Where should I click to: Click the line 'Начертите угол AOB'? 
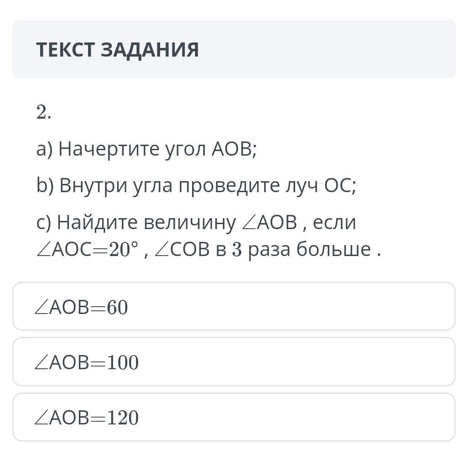point(146,149)
